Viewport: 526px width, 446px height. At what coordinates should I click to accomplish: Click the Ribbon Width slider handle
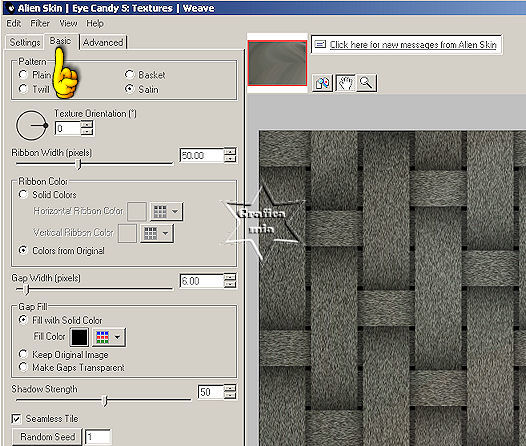point(79,165)
